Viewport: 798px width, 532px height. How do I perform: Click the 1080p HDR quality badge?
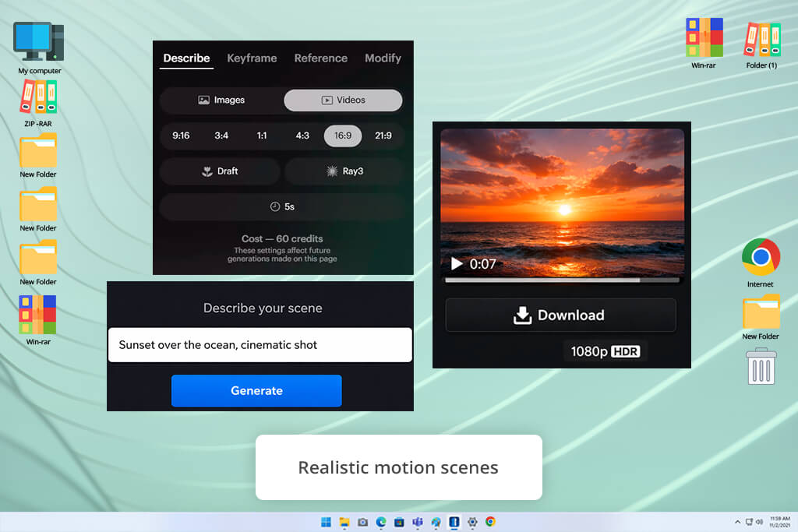[605, 351]
